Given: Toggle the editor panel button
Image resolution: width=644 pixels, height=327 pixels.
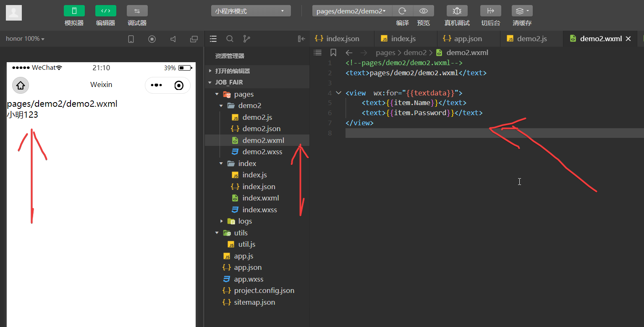Looking at the screenshot, I should tap(106, 11).
